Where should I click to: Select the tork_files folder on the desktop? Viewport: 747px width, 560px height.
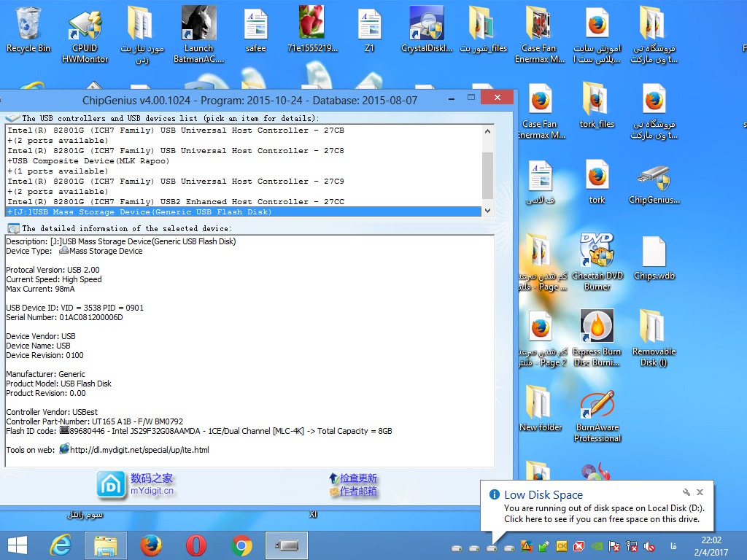click(597, 106)
